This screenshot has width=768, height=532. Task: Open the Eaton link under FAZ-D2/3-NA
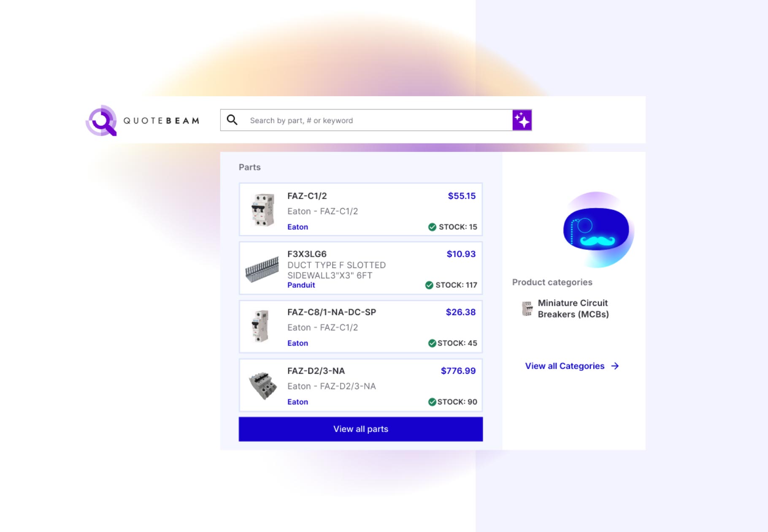[297, 402]
